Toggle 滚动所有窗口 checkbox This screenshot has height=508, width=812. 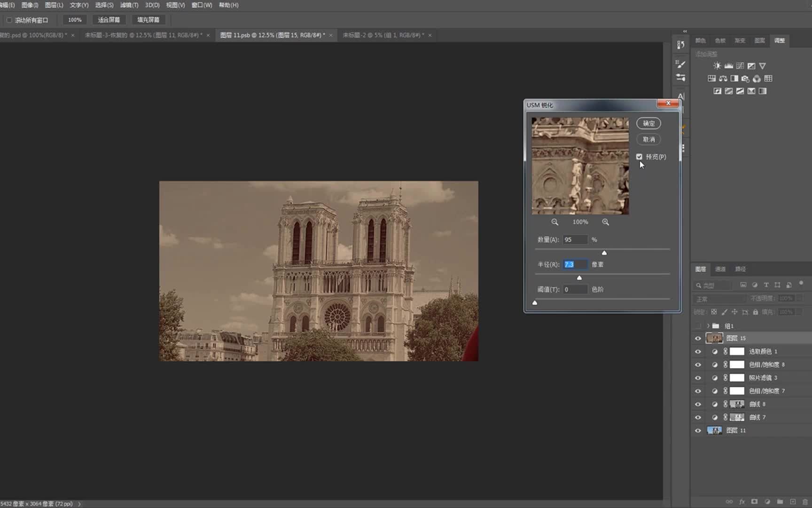click(x=9, y=20)
